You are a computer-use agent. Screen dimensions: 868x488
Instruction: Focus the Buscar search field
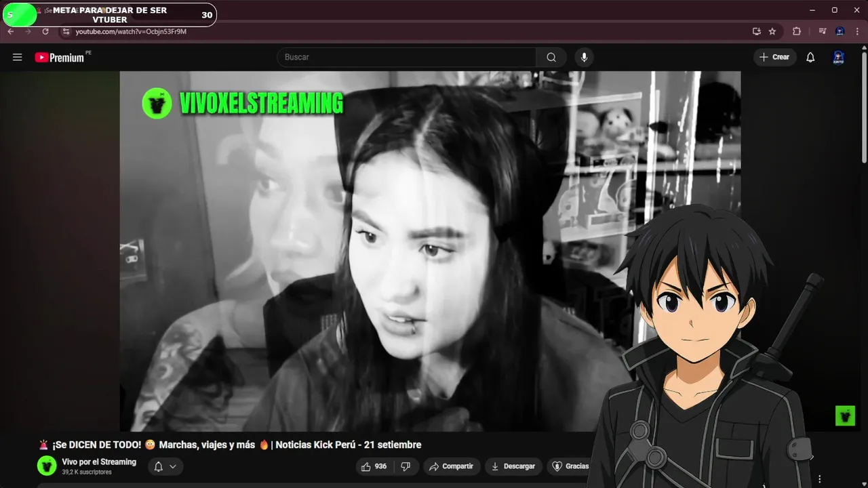tap(406, 58)
